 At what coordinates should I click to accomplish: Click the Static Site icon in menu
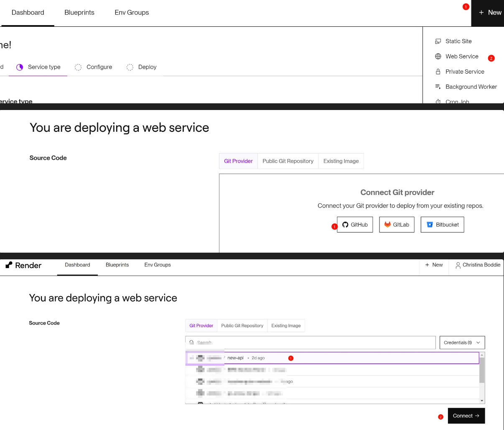pos(438,41)
